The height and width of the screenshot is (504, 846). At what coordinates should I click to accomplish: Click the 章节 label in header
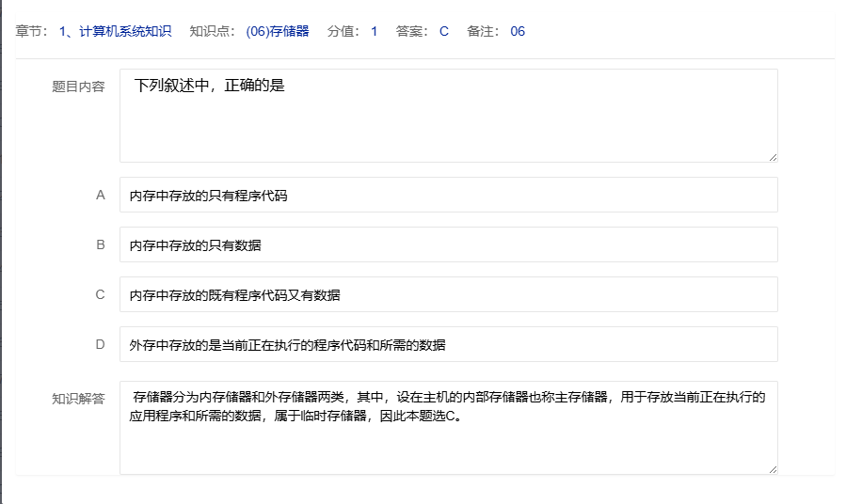point(31,31)
